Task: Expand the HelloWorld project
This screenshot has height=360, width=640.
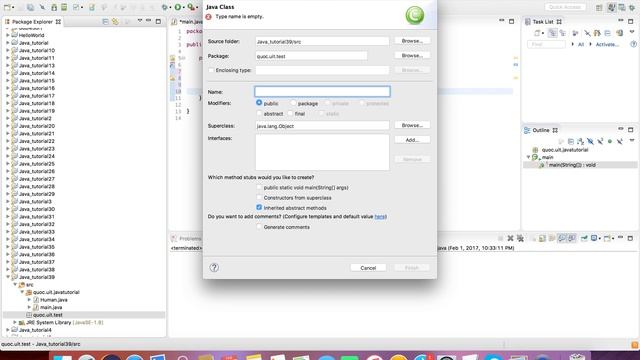Action: [x=8, y=35]
